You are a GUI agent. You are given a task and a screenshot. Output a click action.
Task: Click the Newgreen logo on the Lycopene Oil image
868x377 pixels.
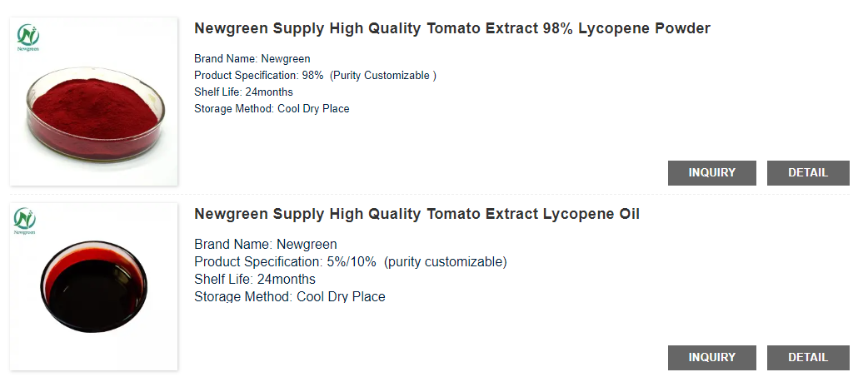coord(26,222)
